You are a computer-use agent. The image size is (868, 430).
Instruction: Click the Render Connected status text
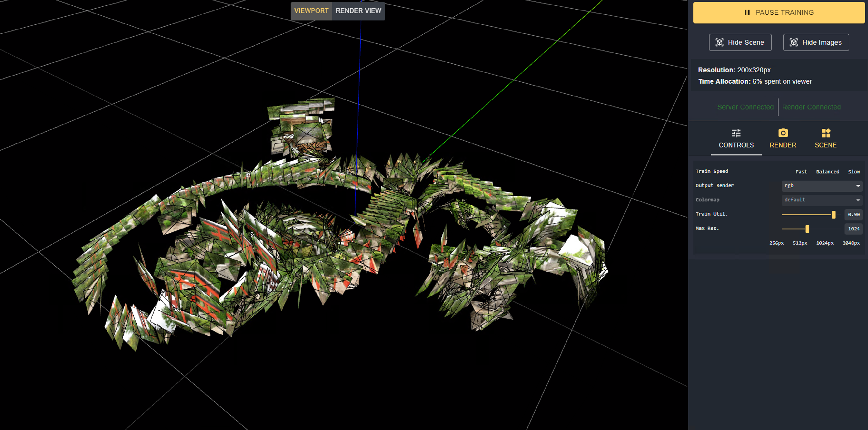click(x=811, y=107)
